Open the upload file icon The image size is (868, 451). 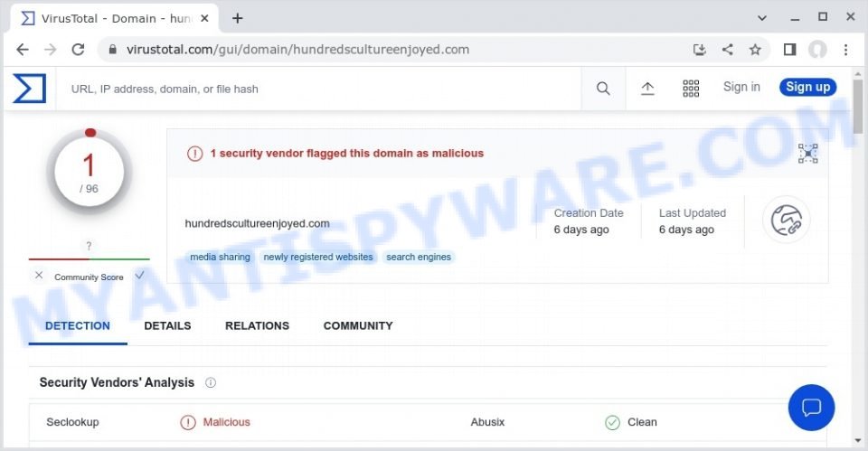point(647,89)
